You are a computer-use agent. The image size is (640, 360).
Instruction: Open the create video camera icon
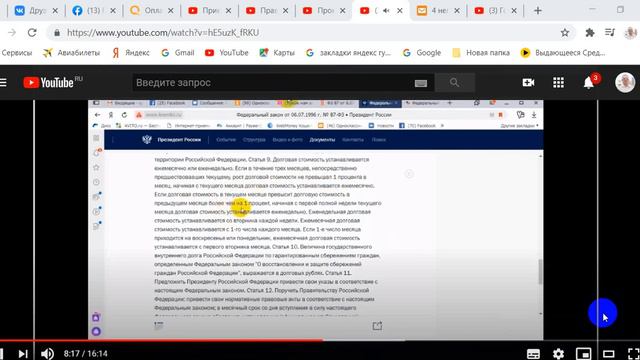(528, 82)
